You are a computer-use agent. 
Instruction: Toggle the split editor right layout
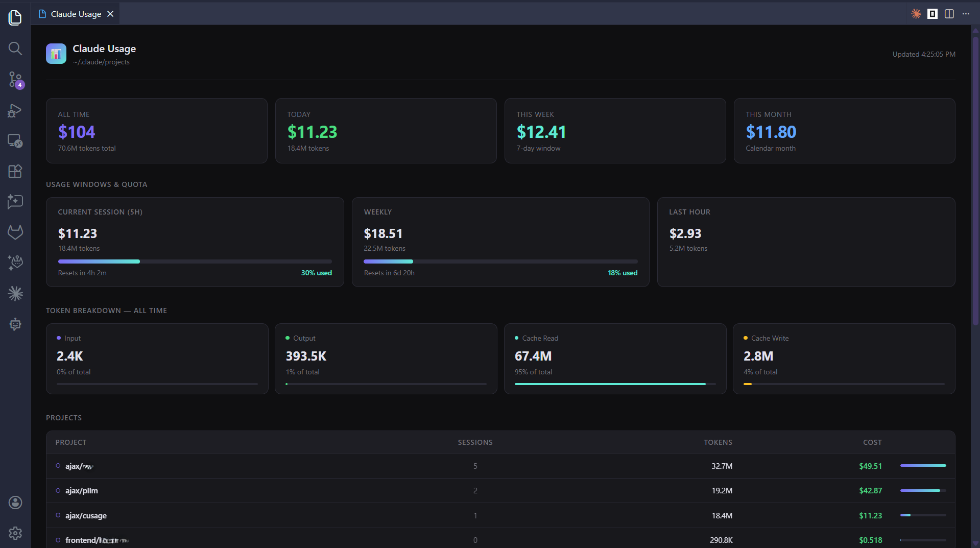949,14
